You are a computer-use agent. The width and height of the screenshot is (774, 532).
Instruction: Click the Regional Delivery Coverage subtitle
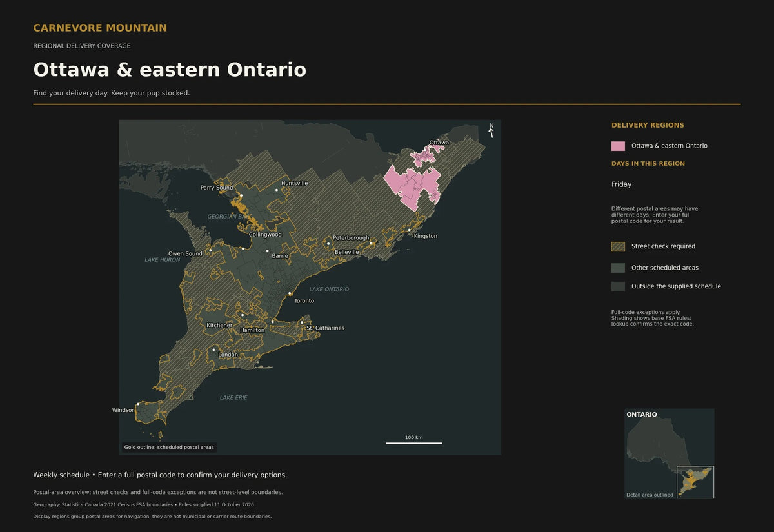point(82,46)
